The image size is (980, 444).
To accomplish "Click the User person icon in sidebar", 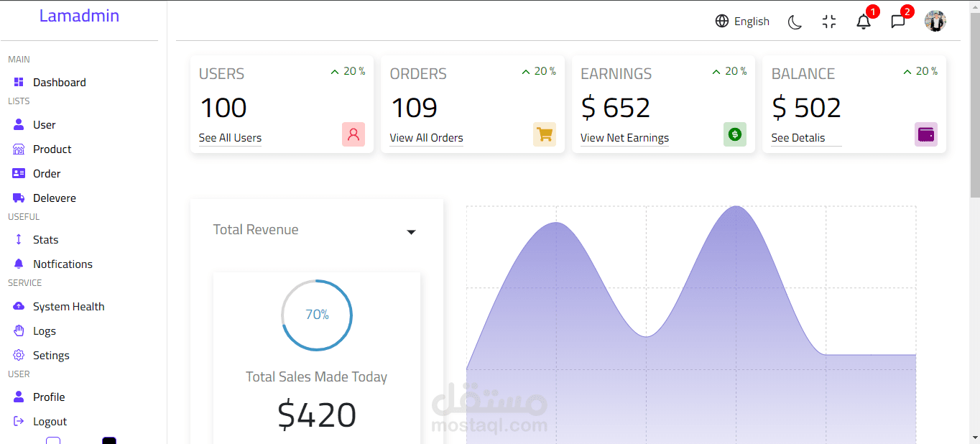I will click(19, 124).
